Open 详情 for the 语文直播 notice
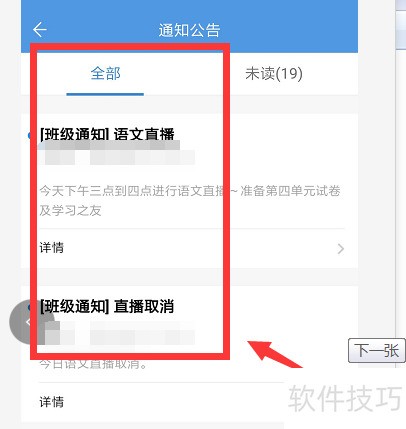Screen dimensions: 406x429 click(x=52, y=248)
